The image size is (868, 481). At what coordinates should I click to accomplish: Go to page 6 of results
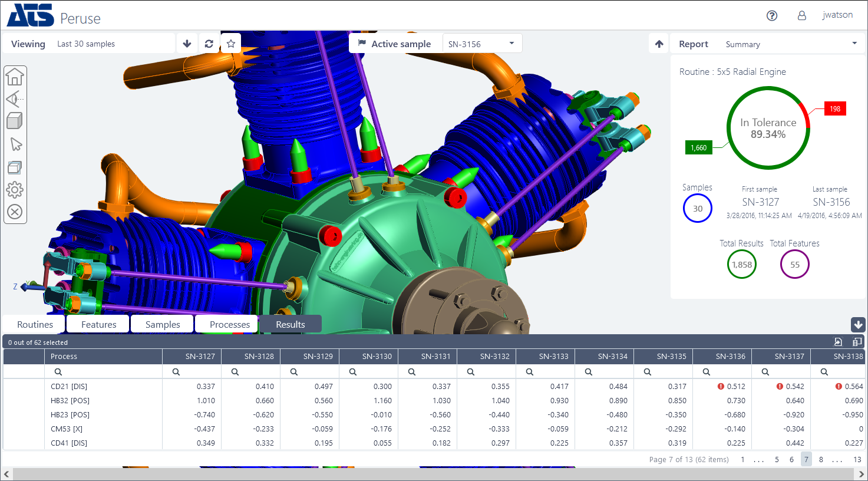[x=791, y=459]
